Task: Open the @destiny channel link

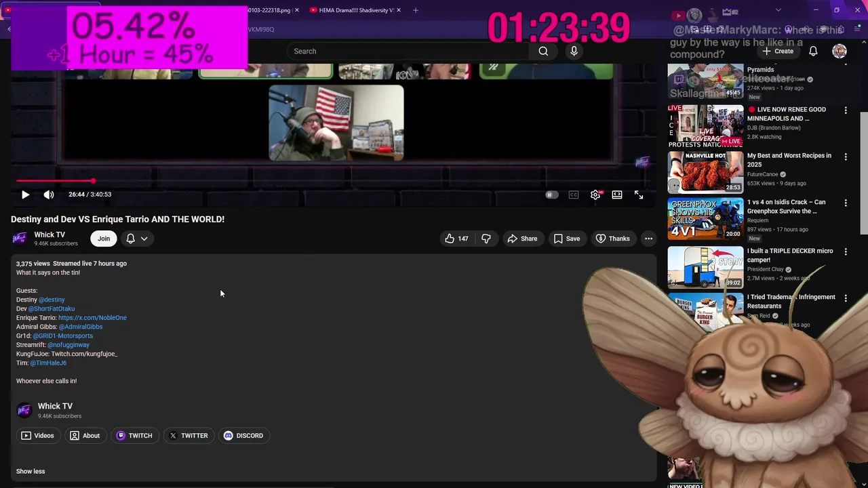Action: click(52, 300)
